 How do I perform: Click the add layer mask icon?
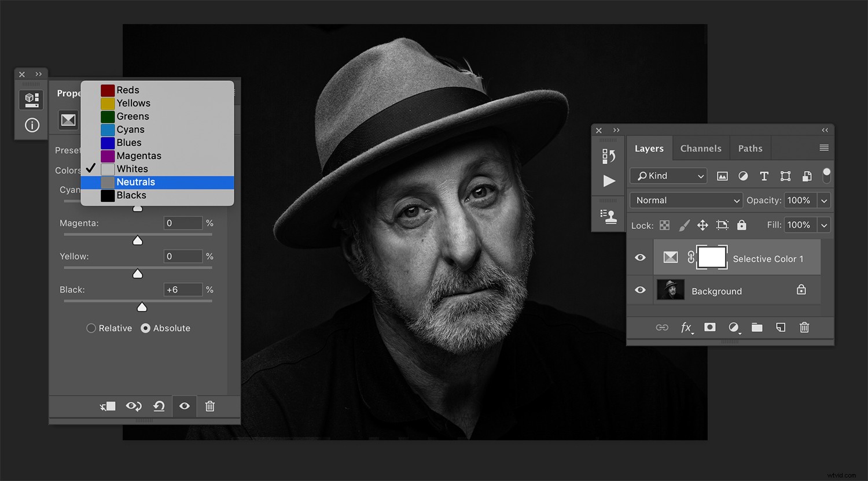click(x=710, y=327)
